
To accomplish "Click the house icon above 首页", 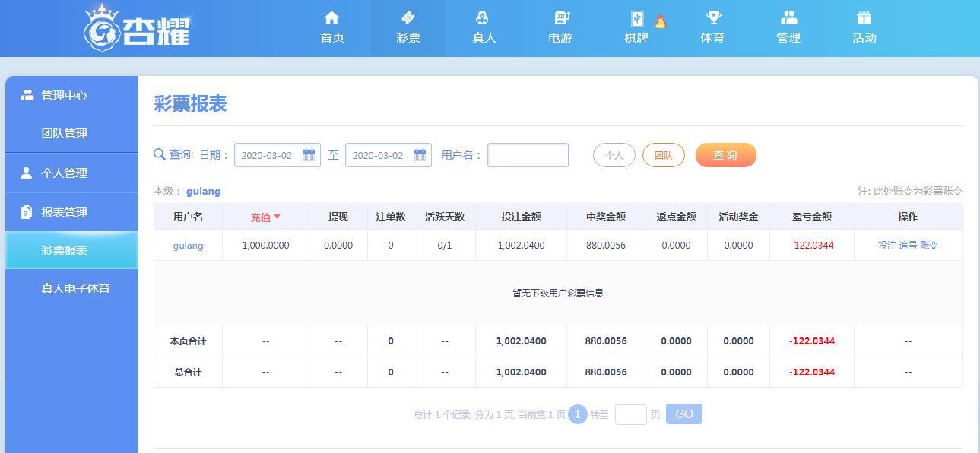I will (331, 17).
